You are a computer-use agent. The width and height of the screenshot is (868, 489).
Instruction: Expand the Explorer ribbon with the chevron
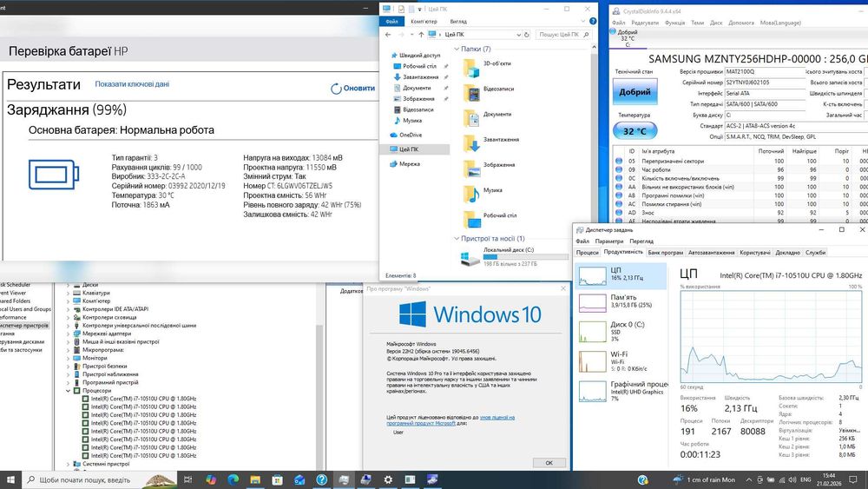coord(583,21)
